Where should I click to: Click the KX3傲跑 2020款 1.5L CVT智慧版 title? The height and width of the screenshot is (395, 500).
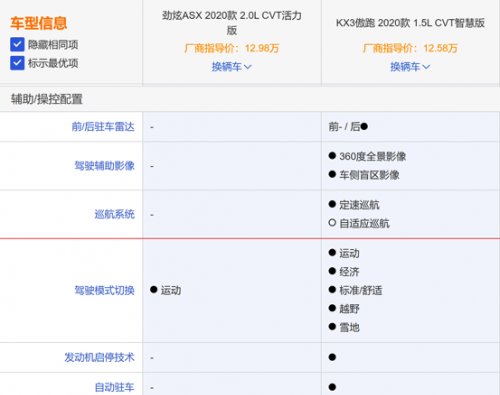[x=410, y=23]
